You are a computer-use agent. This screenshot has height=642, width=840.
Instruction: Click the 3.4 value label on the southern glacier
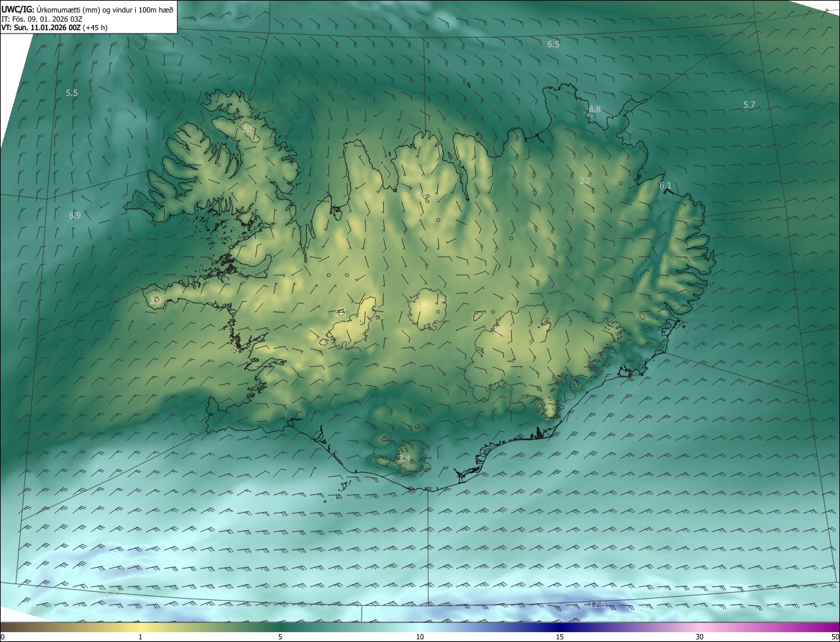[404, 458]
